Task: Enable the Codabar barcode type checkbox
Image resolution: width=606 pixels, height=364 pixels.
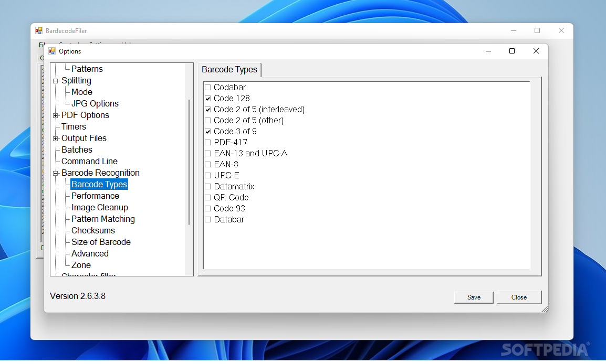Action: [x=207, y=87]
